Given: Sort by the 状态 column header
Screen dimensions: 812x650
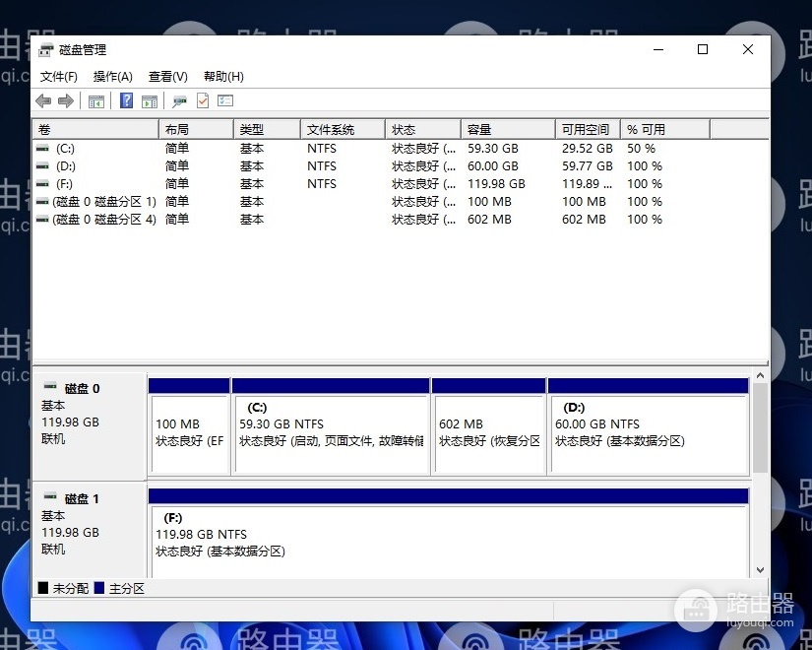Looking at the screenshot, I should [423, 130].
